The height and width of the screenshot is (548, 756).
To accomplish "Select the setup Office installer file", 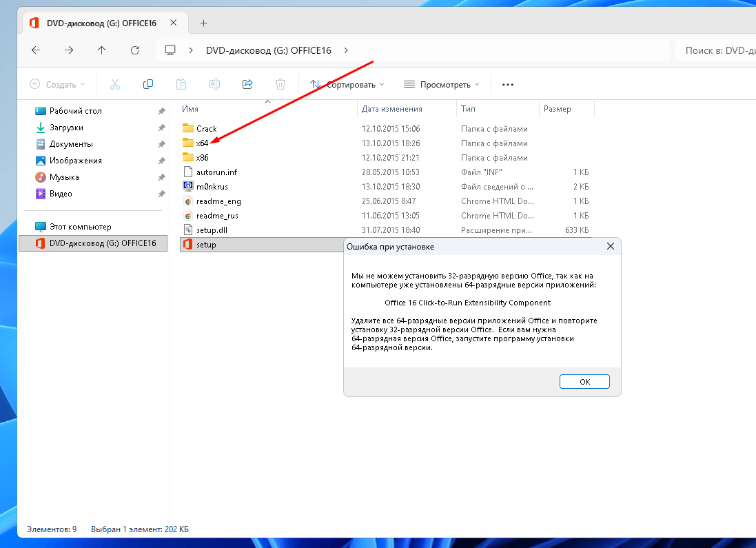I will click(206, 245).
